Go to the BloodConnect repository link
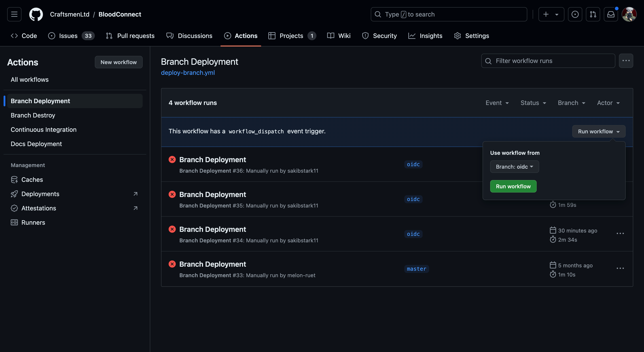 tap(120, 14)
